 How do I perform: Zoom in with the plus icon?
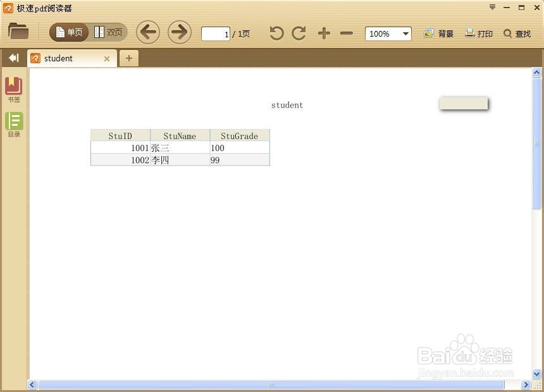click(323, 33)
